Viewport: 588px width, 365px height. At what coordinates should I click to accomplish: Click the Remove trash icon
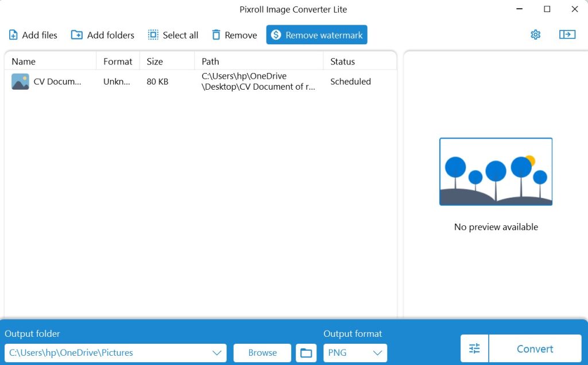coord(216,35)
